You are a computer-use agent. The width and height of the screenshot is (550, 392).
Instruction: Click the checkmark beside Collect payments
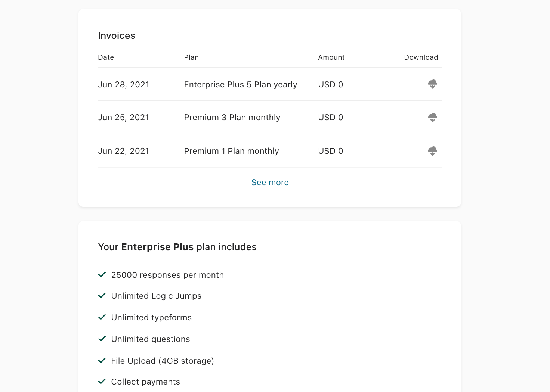102,381
